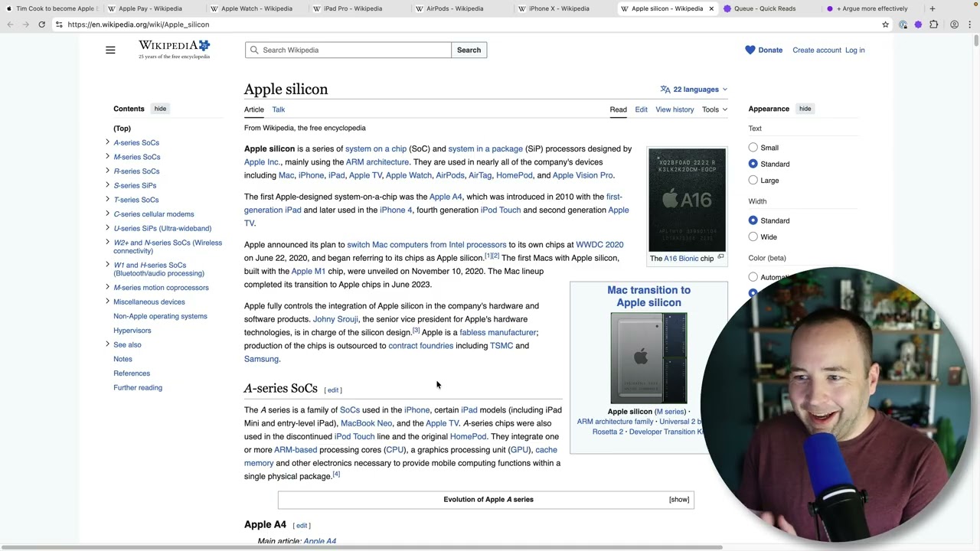Click the Search Wikipedia input field
The width and height of the screenshot is (980, 551).
point(348,51)
